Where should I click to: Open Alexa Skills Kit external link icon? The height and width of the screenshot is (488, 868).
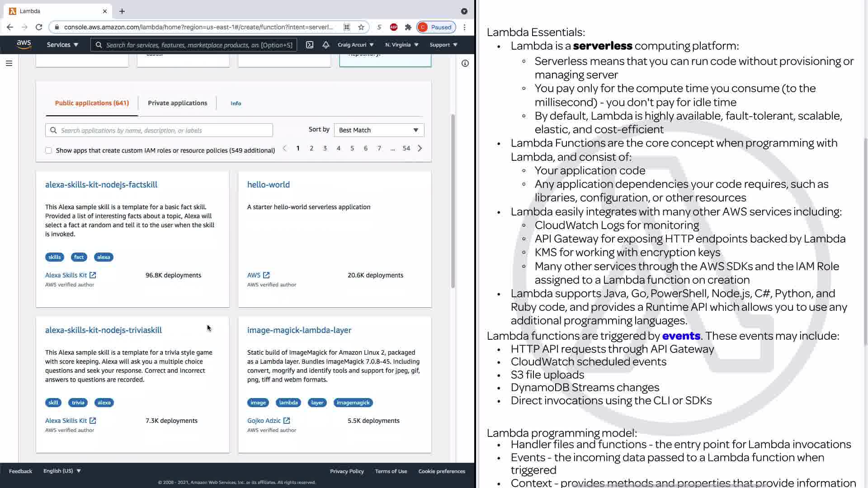[x=93, y=275]
